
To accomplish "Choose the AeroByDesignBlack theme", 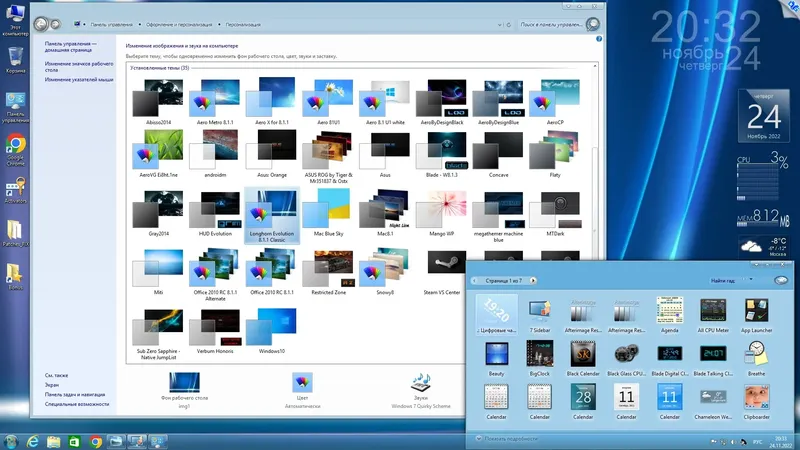I will click(442, 102).
